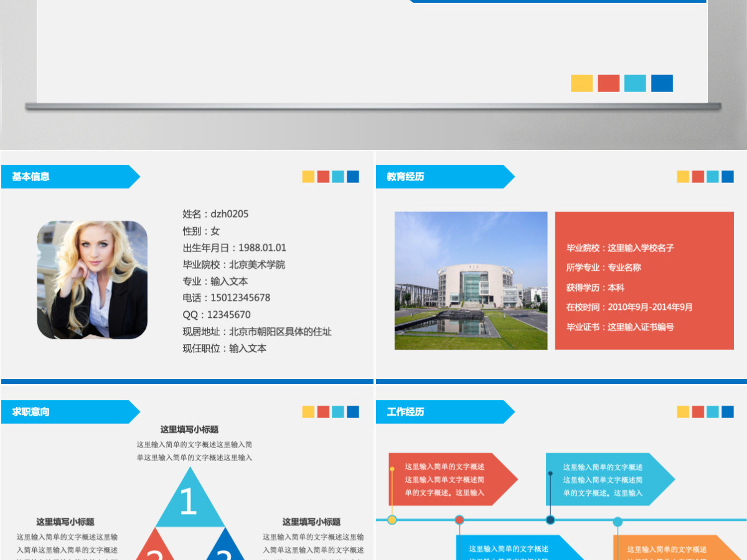Click the yellow square on the 工作经历 slide

[x=683, y=412]
